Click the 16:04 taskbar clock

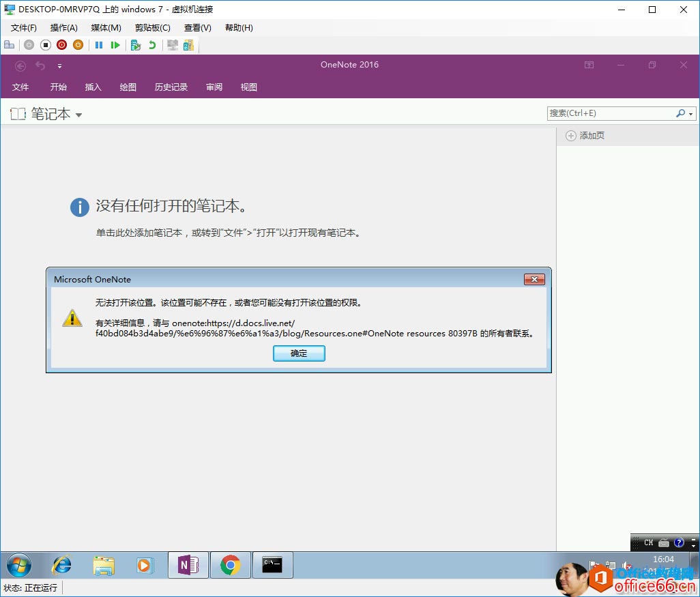coord(663,559)
